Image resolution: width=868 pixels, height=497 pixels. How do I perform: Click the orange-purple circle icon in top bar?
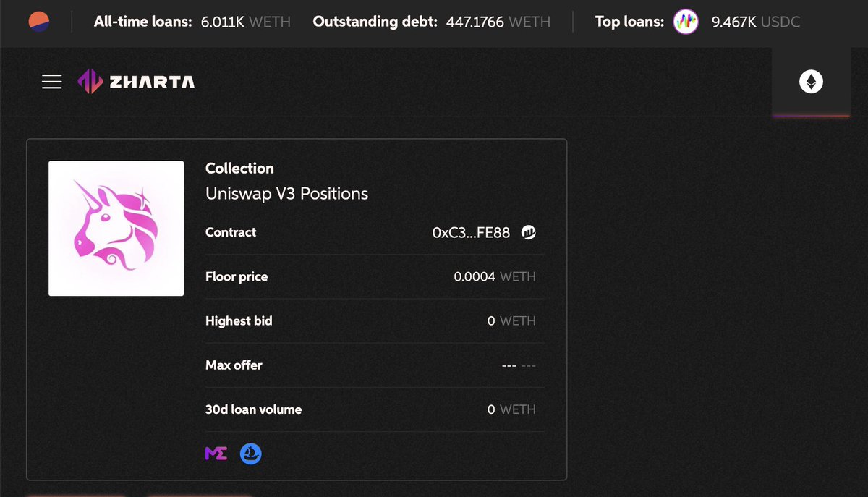click(39, 22)
